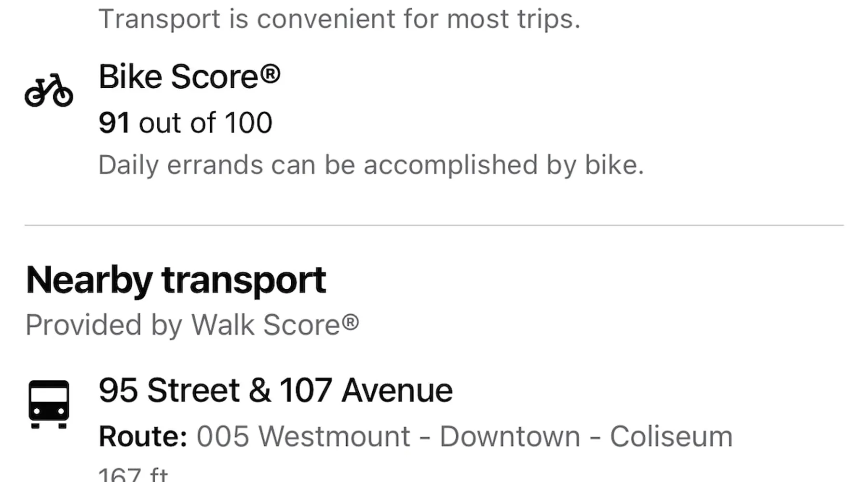The width and height of the screenshot is (868, 482).
Task: Click the Nearby transport section heading
Action: pos(176,280)
